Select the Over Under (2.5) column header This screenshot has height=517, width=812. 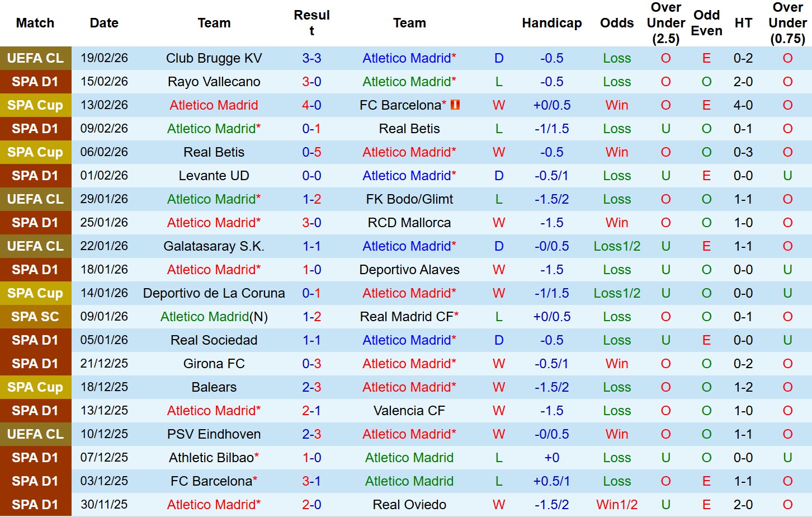665,23
